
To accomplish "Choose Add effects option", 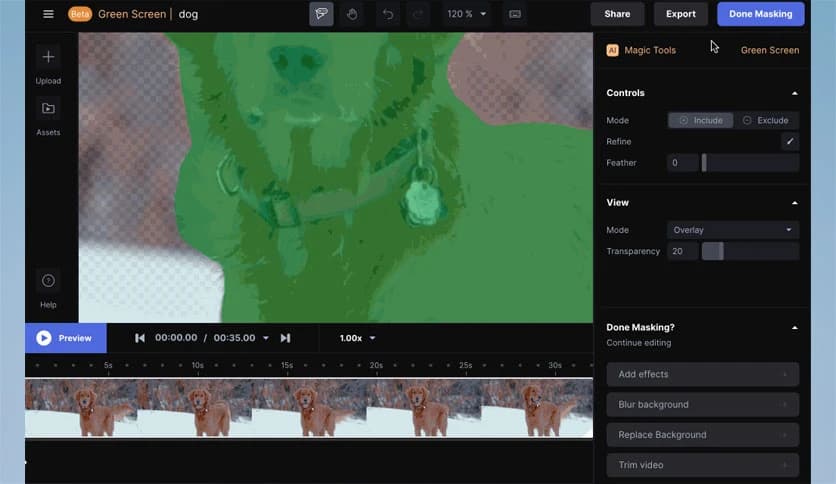I will point(702,374).
